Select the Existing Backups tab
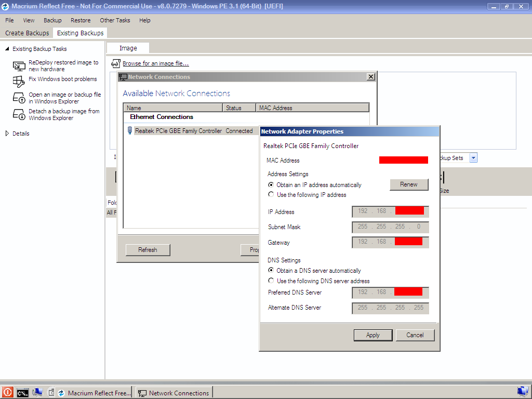 (x=80, y=33)
